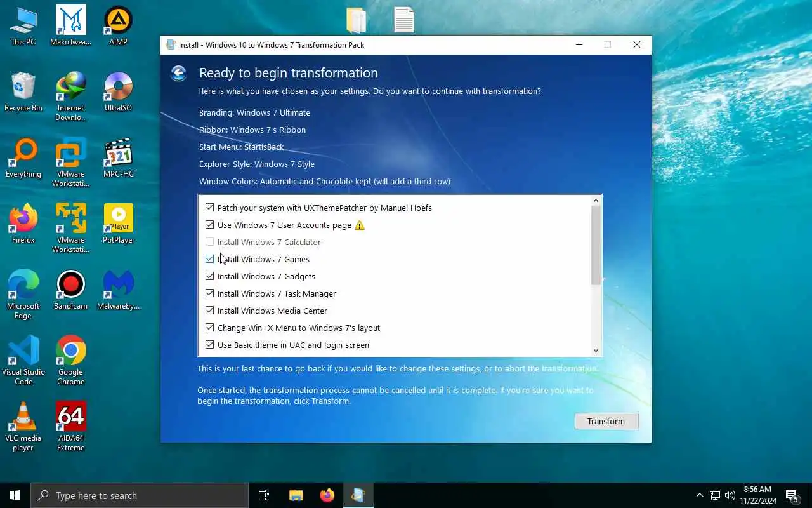Toggle Use Basic theme in UAC and login
Viewport: 812px width, 508px height.
[210, 345]
